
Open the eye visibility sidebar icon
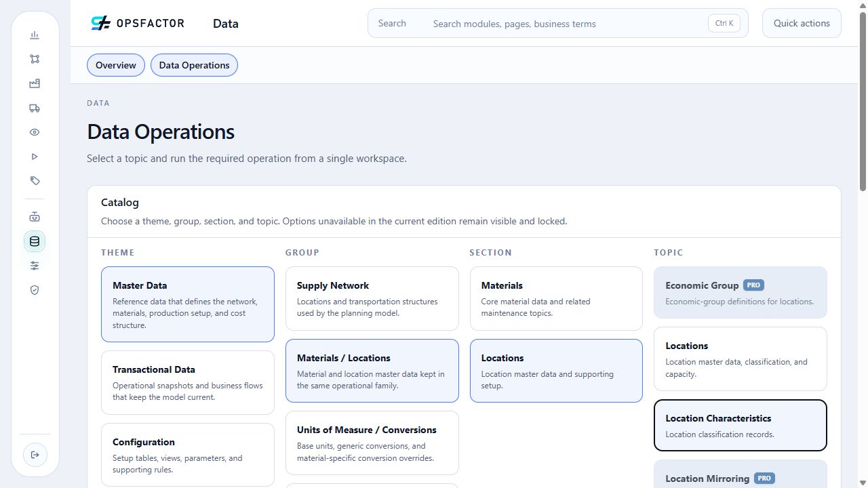coord(35,132)
